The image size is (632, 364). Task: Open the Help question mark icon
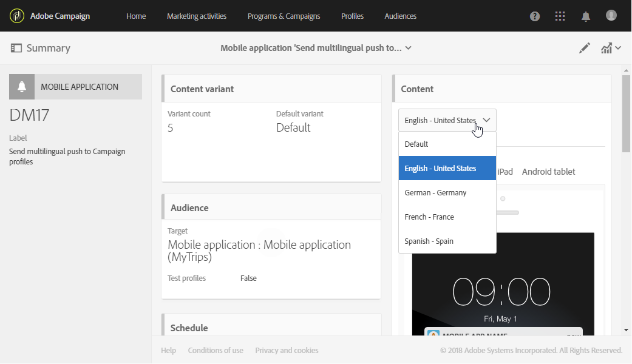534,16
